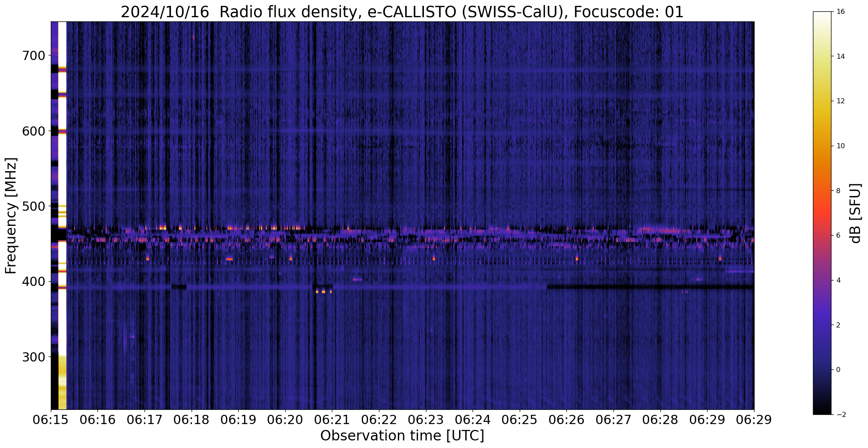Screen dimensions: 868x448
Task: Click the colorbar tick label 12
Action: [x=840, y=101]
